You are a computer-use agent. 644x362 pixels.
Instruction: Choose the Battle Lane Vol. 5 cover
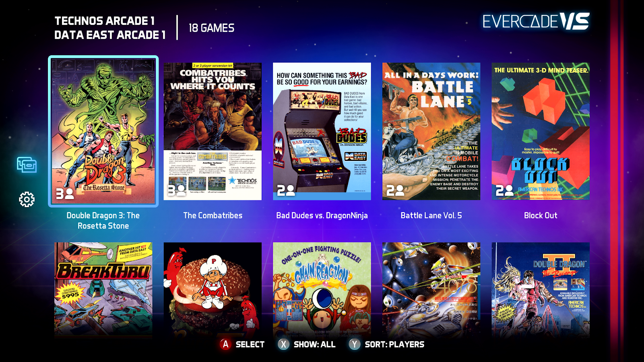(431, 131)
